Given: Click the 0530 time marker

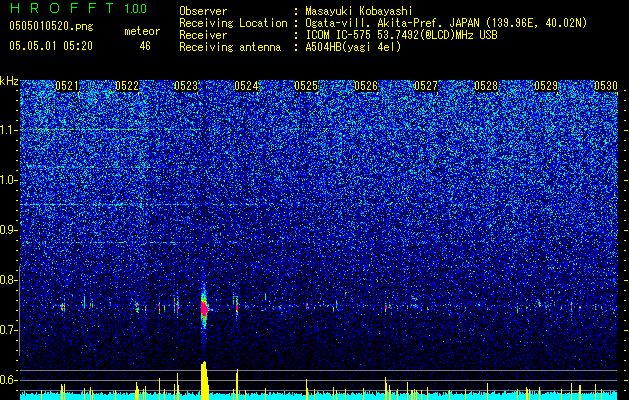Looking at the screenshot, I should (x=606, y=85).
